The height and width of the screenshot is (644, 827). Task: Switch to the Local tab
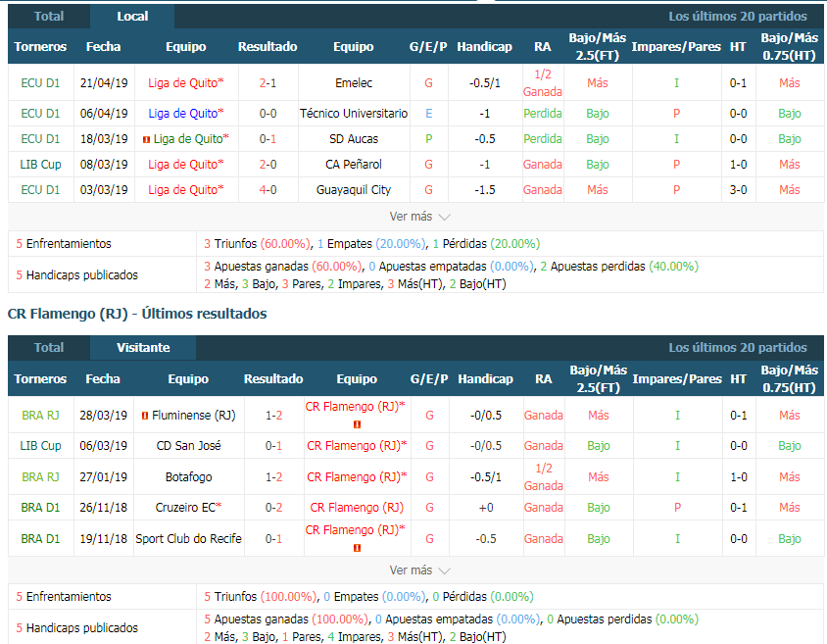pos(132,17)
